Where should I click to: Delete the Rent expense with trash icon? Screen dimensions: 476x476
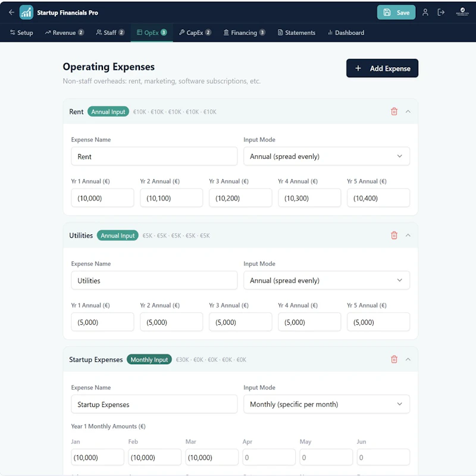tap(394, 111)
